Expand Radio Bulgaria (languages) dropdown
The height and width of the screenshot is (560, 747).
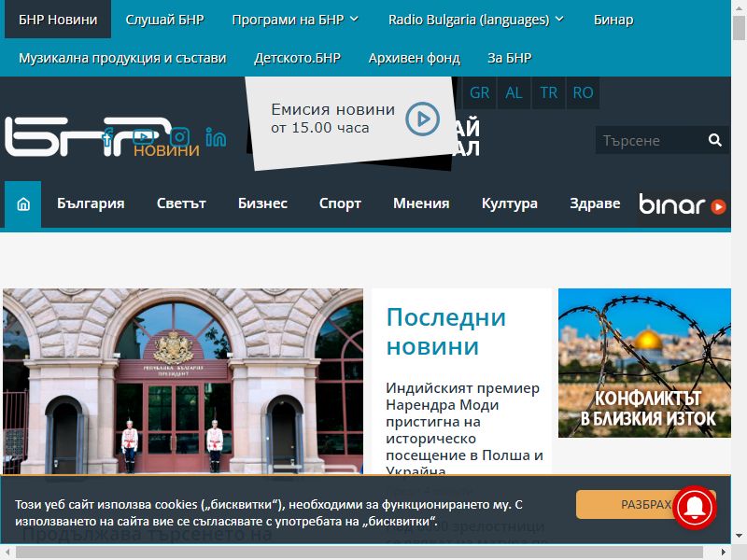476,20
